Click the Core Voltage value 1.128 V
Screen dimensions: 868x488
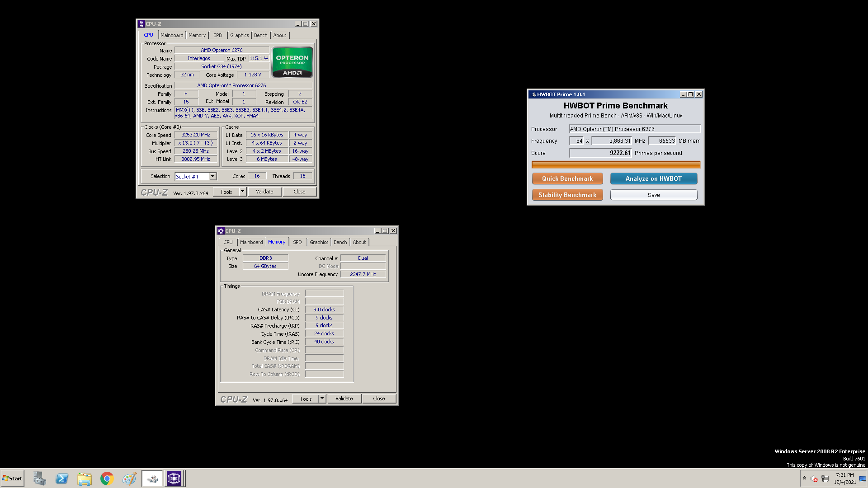click(253, 75)
